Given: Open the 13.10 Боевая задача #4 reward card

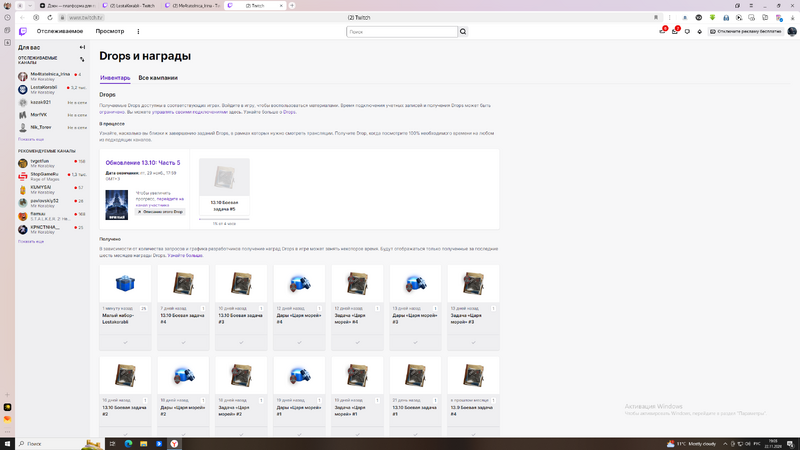Looking at the screenshot, I should (183, 307).
